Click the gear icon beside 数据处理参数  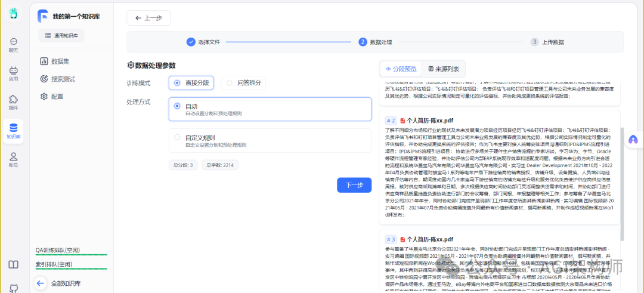point(131,65)
